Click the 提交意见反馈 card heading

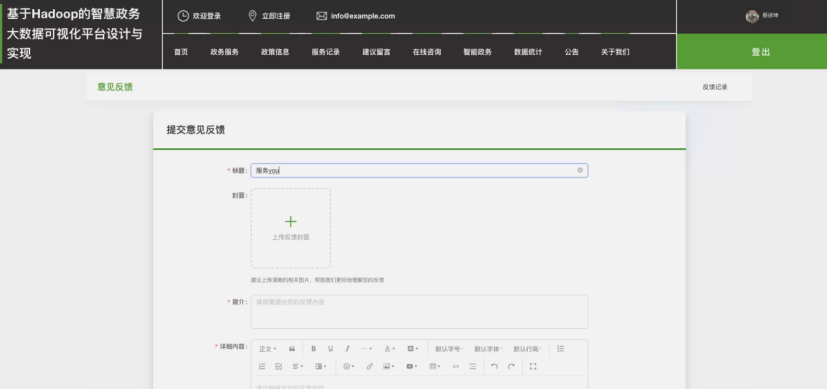coord(196,130)
